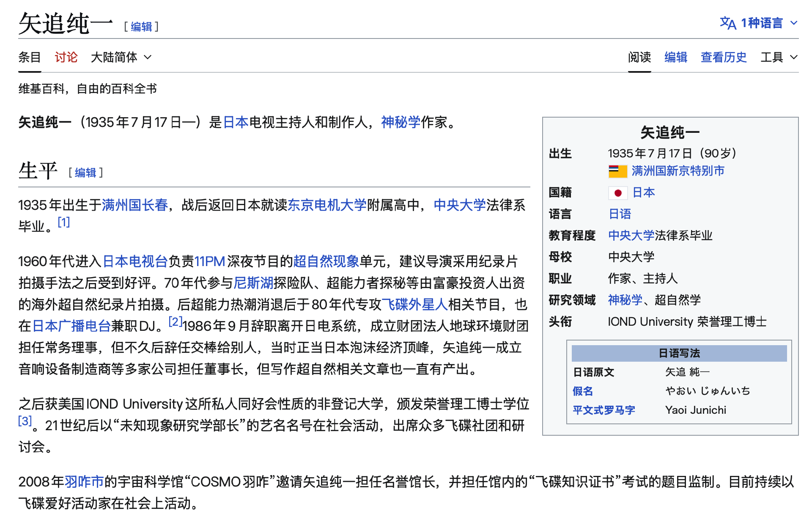Open the 大陆简体 variant dropdown

coord(121,57)
